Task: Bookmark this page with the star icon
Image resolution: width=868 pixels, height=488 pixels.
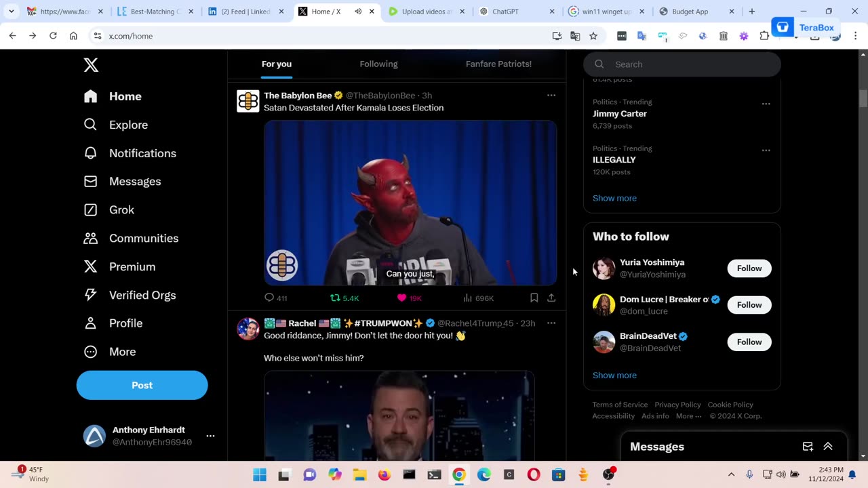Action: (x=593, y=36)
